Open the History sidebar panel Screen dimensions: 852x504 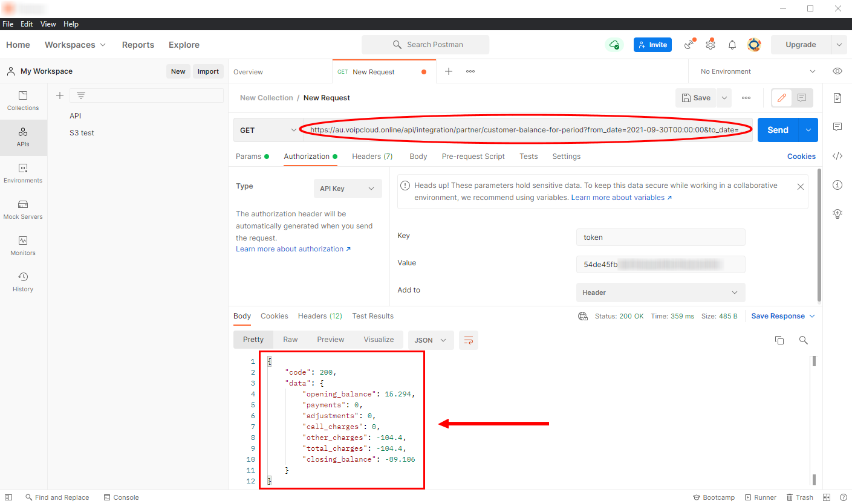(23, 282)
